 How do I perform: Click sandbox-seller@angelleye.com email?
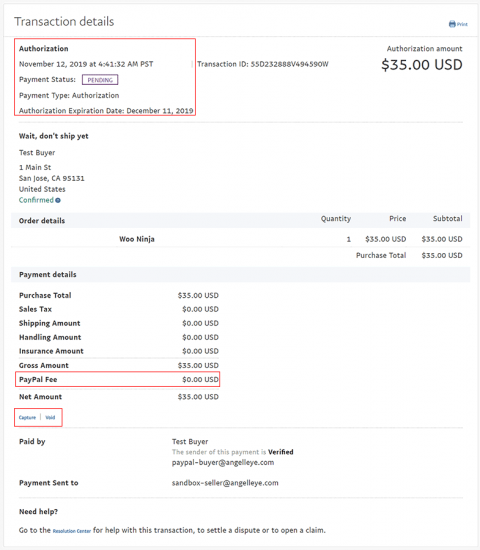[225, 483]
